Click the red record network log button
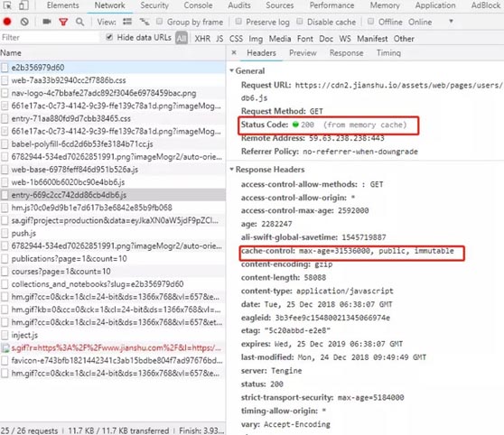The height and width of the screenshot is (435, 504). 7,22
